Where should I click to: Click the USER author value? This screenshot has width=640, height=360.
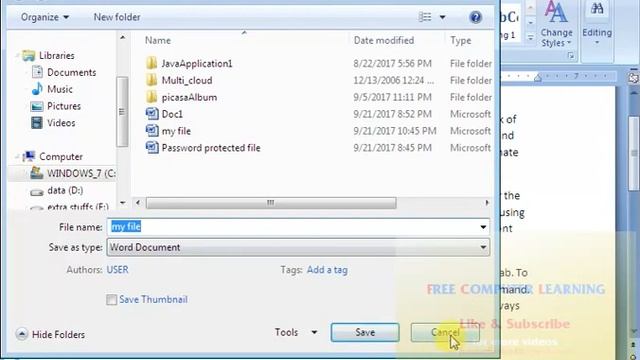pos(118,270)
